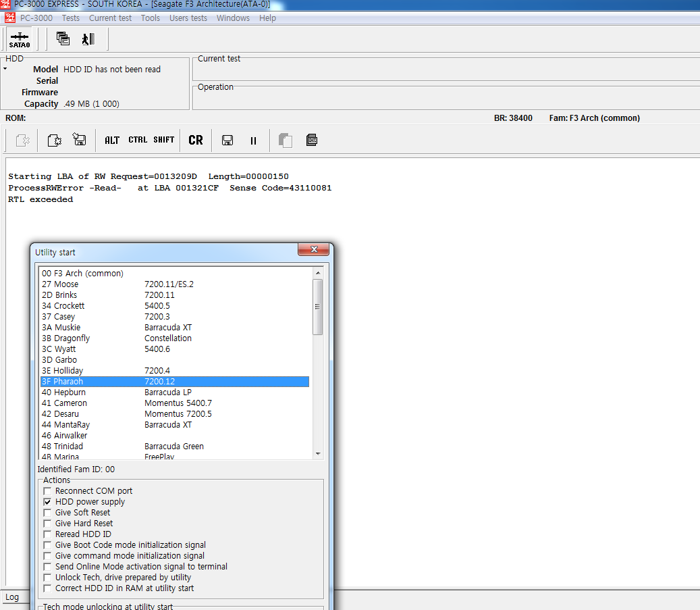
Task: Expand the HDD panel dropdown arrow
Action: (x=5, y=69)
